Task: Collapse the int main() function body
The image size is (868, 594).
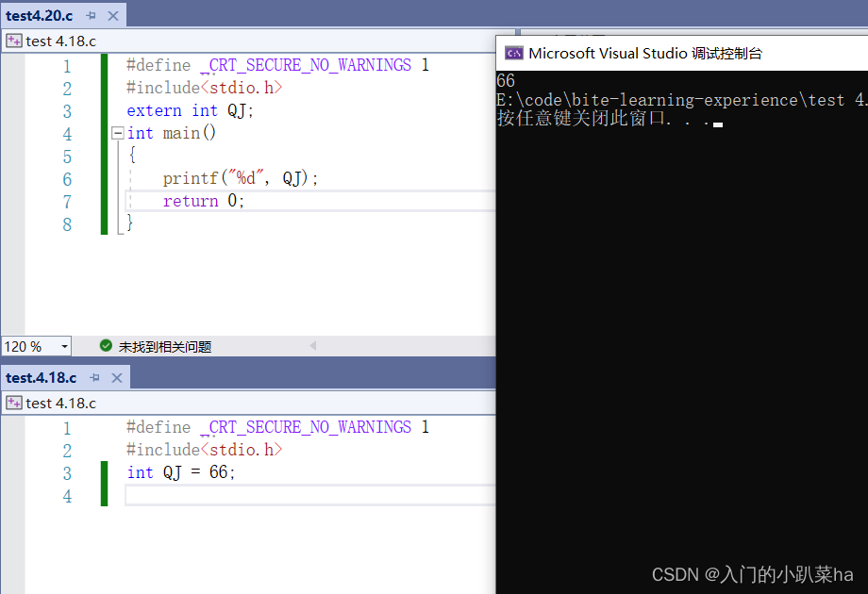Action: [x=116, y=133]
